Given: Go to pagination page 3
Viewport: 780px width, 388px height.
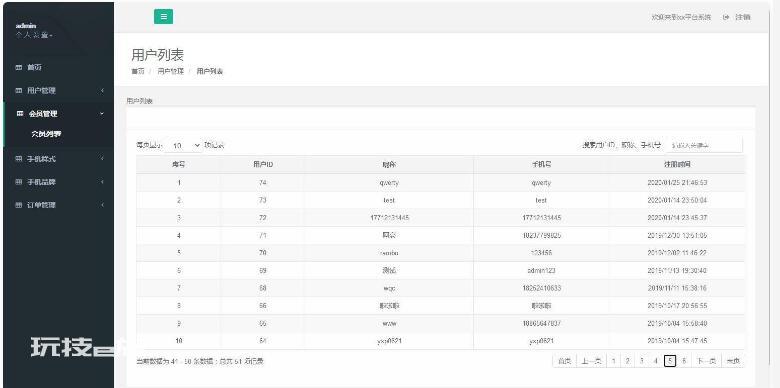Looking at the screenshot, I should click(642, 361).
